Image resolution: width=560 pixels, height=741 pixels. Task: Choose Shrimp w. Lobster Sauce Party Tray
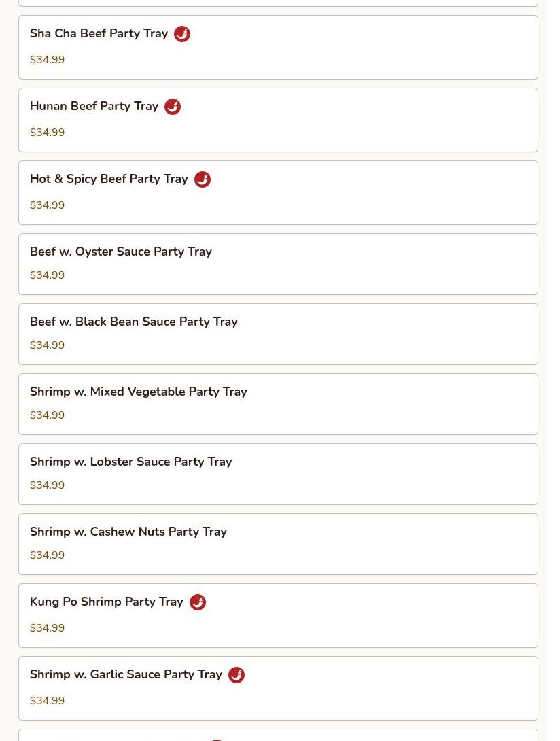click(x=131, y=462)
